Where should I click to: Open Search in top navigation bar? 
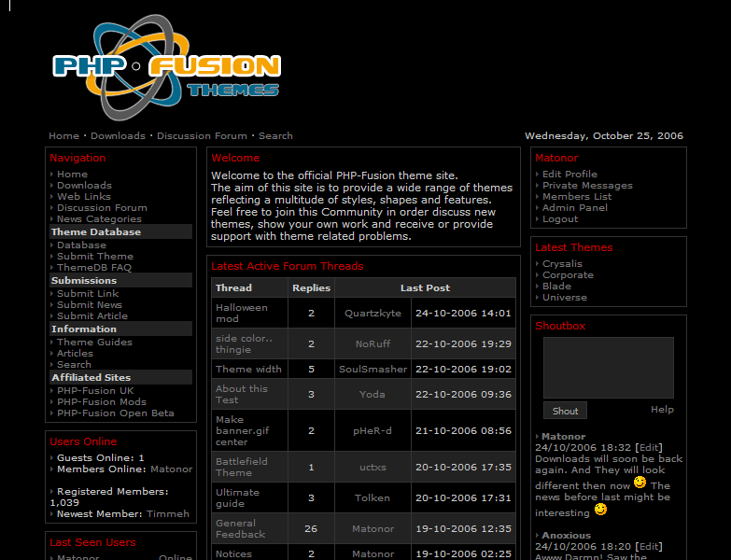275,136
